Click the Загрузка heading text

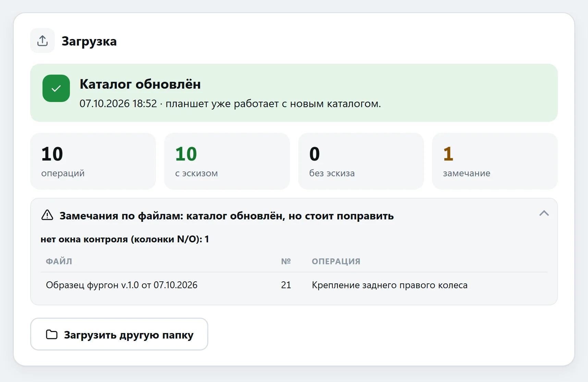tap(89, 41)
